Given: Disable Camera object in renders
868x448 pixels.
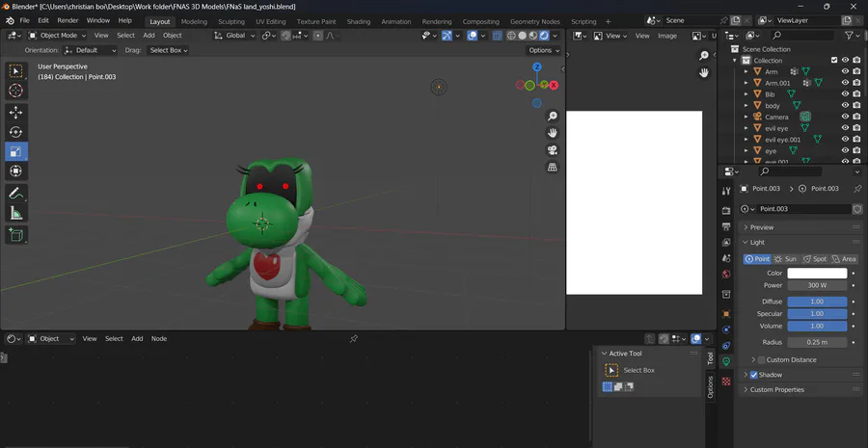Looking at the screenshot, I should click(x=857, y=117).
